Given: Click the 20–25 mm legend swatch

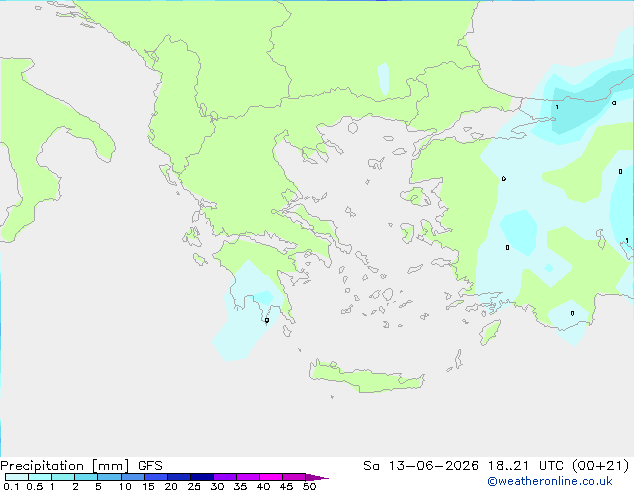Looking at the screenshot, I should click(179, 477).
